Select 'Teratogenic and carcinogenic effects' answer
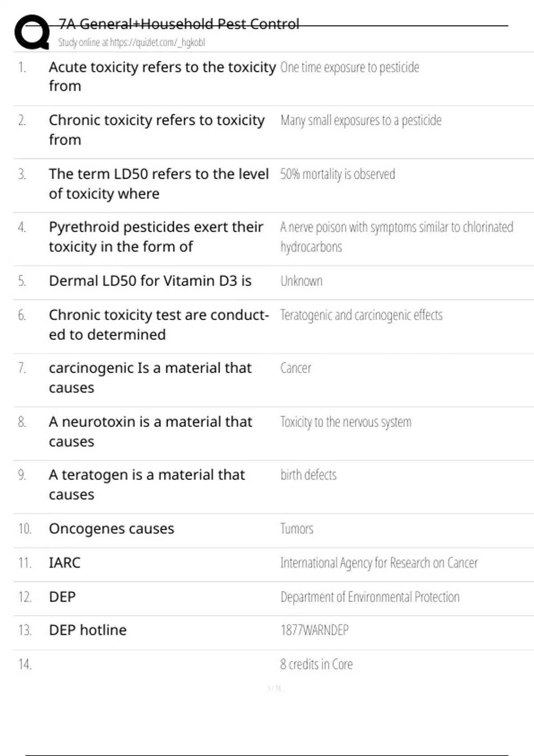 click(x=361, y=315)
